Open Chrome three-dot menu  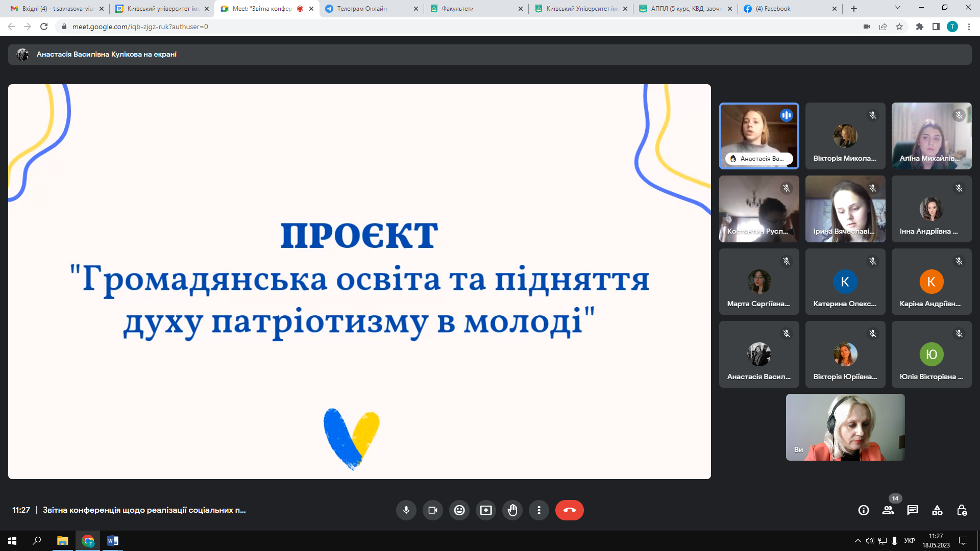pyautogui.click(x=969, y=27)
